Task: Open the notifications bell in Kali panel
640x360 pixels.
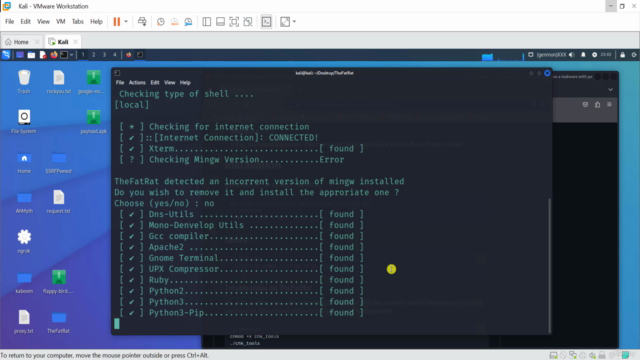Action: (x=583, y=55)
